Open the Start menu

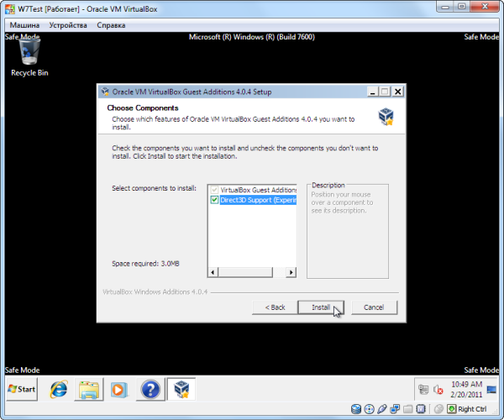(x=22, y=390)
